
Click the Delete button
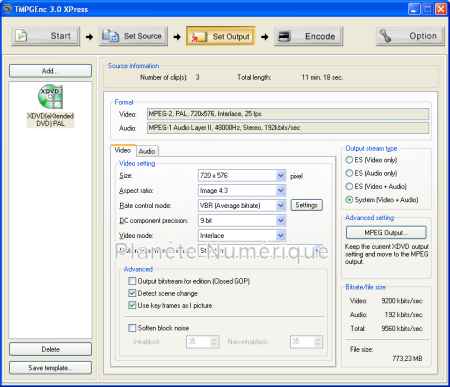[50, 349]
